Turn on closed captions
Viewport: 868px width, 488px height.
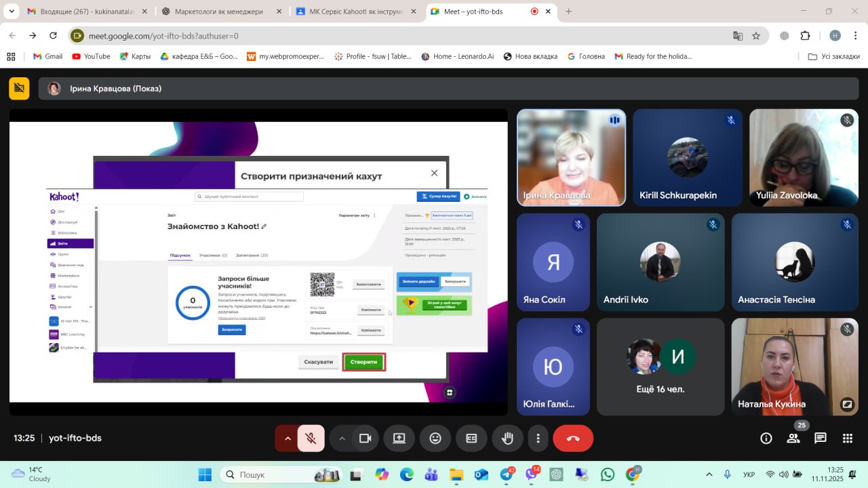click(471, 439)
